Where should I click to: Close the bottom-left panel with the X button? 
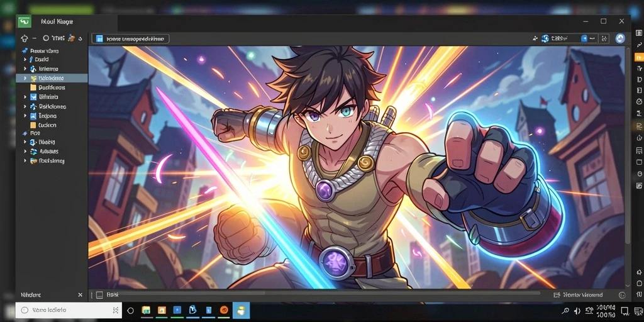tap(80, 295)
